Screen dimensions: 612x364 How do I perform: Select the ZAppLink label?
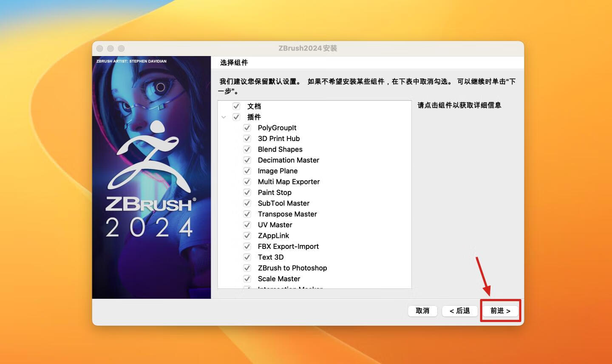273,236
